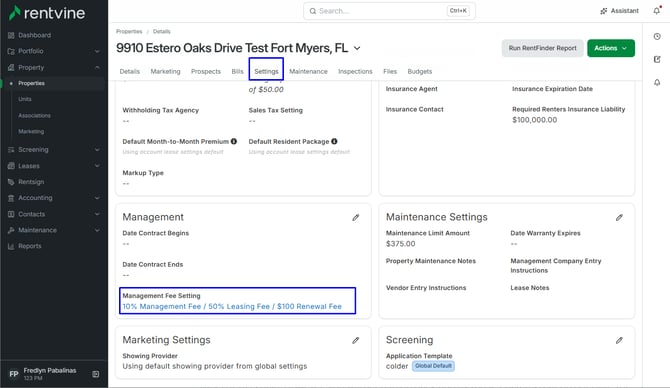Expand the Portfolio menu chevron
This screenshot has width=670, height=388.
[x=97, y=51]
